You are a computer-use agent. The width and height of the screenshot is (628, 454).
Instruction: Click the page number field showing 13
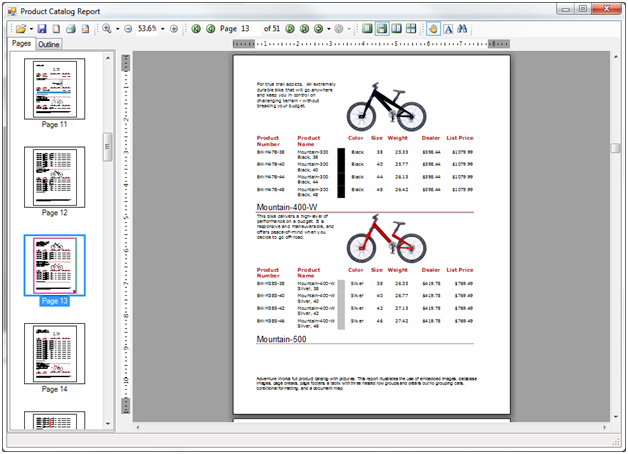point(250,29)
